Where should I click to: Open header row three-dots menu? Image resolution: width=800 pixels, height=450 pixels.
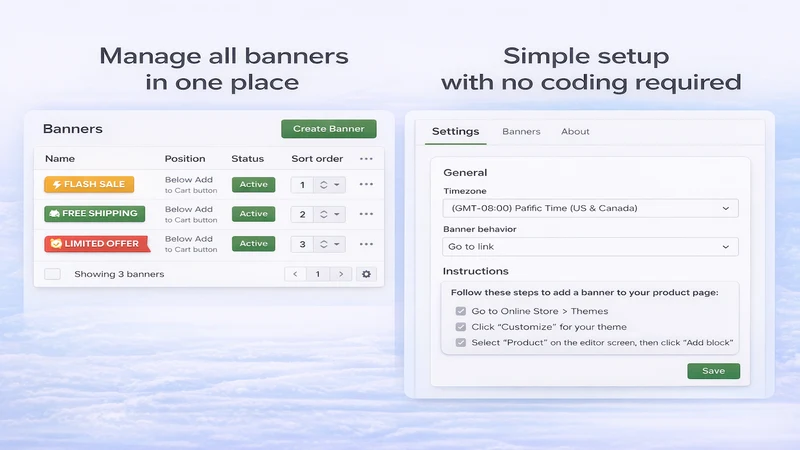click(x=366, y=159)
